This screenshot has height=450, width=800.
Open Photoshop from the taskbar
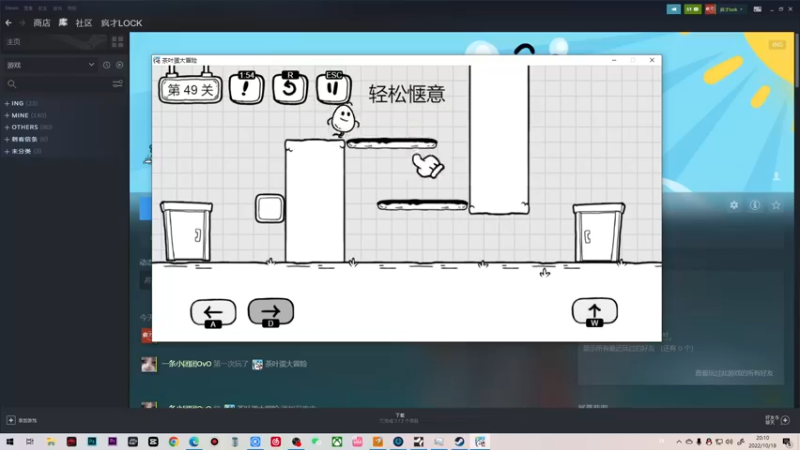click(92, 442)
